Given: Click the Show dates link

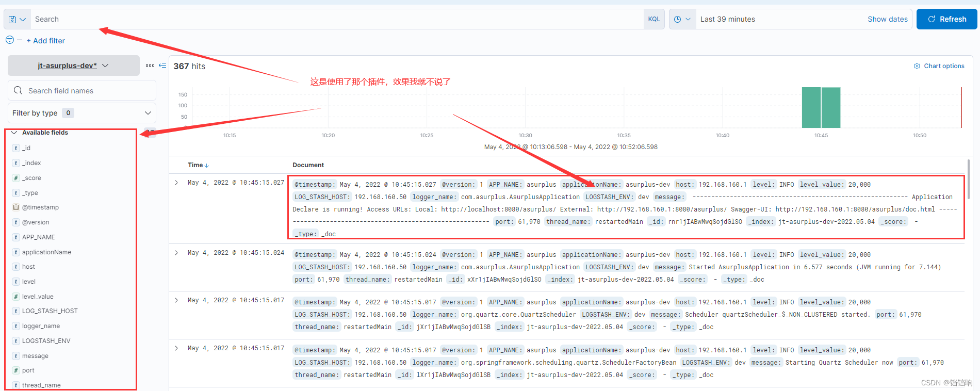Looking at the screenshot, I should [x=887, y=19].
